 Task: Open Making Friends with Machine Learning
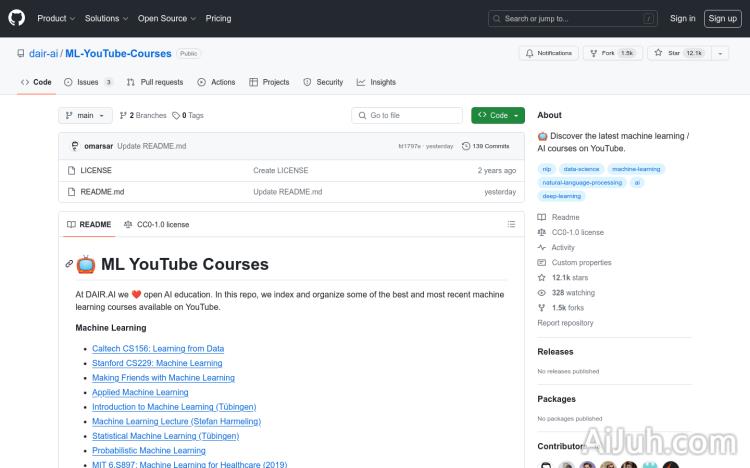tap(163, 378)
